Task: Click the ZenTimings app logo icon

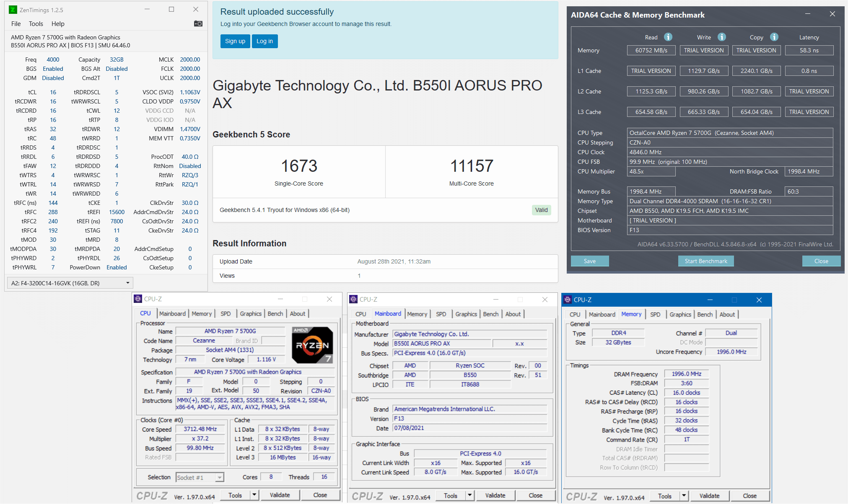Action: point(13,10)
